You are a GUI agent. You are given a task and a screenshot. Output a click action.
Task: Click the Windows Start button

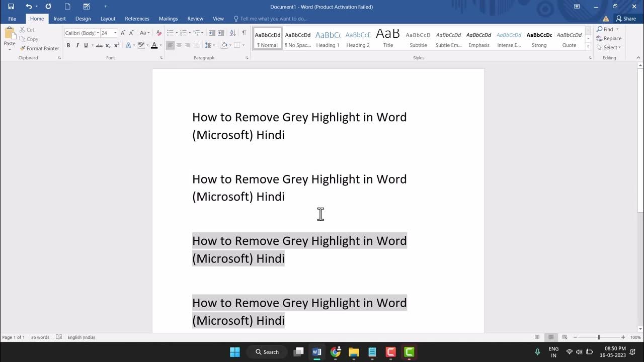pyautogui.click(x=235, y=352)
